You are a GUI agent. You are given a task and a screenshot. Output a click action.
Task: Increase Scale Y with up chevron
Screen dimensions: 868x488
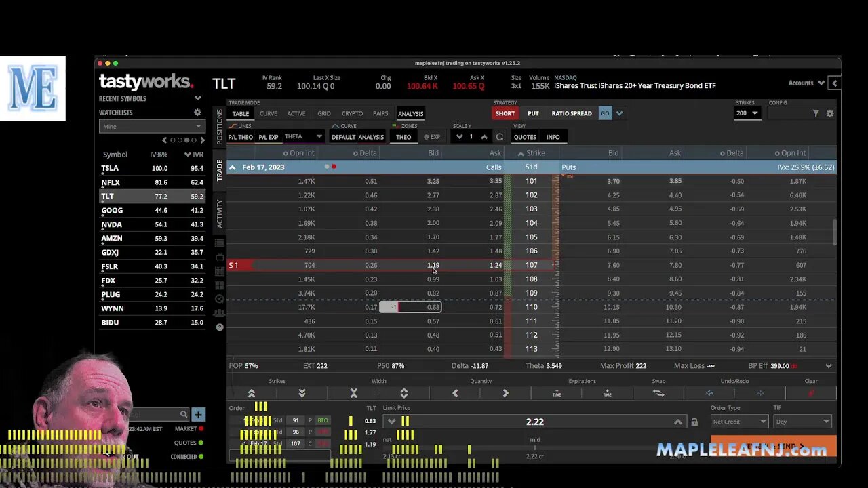click(484, 137)
